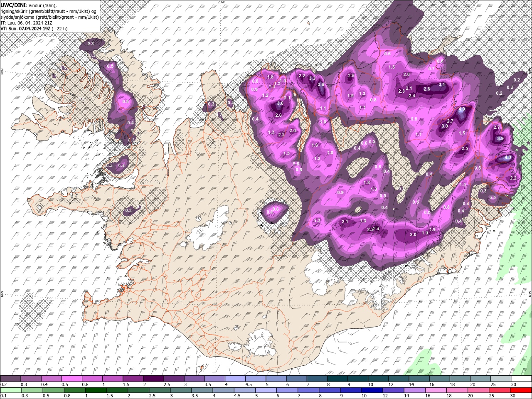Screen dimensions: 532x399
Task: Click the 2.8 precipitation value on the map
Action: point(427,89)
